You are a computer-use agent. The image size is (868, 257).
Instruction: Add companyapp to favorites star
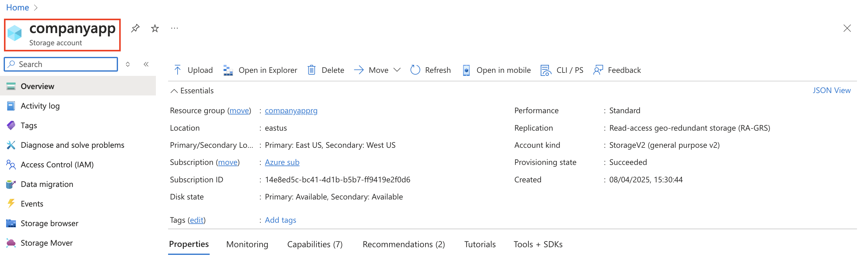click(155, 28)
